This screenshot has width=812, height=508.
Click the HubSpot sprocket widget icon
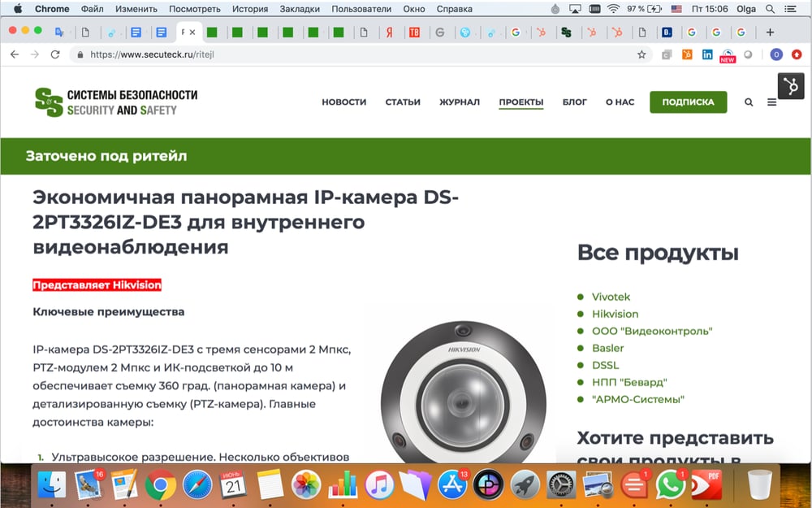tap(790, 87)
